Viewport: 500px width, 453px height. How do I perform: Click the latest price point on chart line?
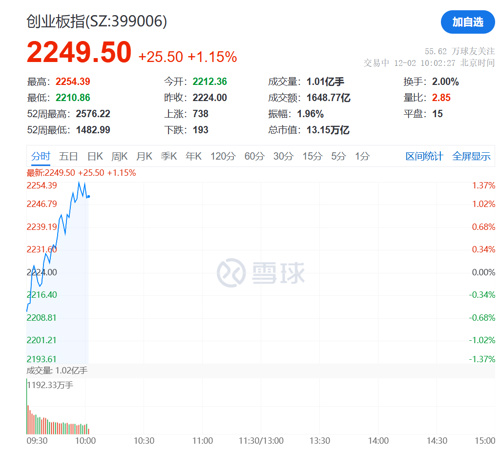pyautogui.click(x=89, y=196)
